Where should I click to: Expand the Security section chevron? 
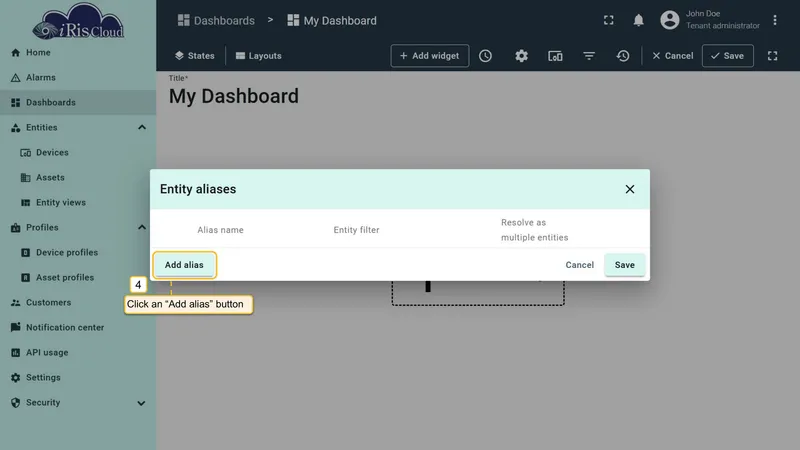pos(141,403)
